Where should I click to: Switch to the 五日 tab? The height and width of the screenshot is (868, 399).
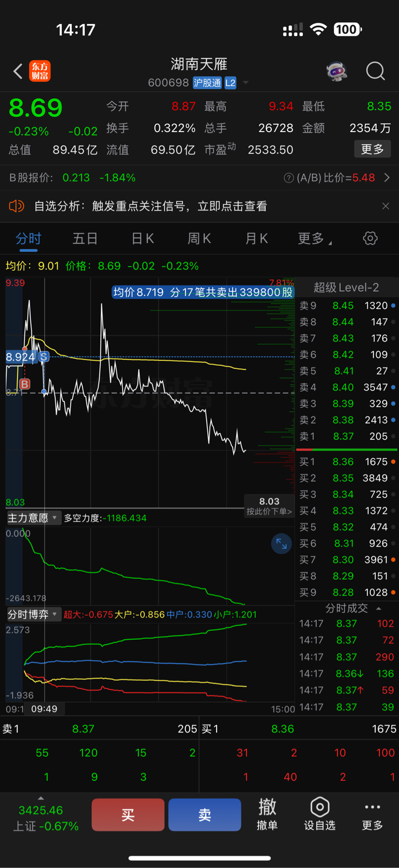(85, 239)
